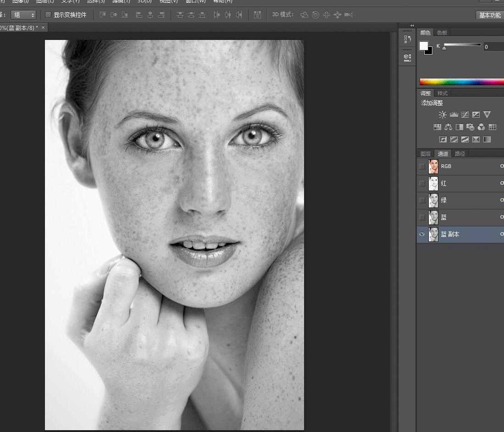Select the 绿 channel thumbnail
504x432 pixels.
pyautogui.click(x=433, y=200)
